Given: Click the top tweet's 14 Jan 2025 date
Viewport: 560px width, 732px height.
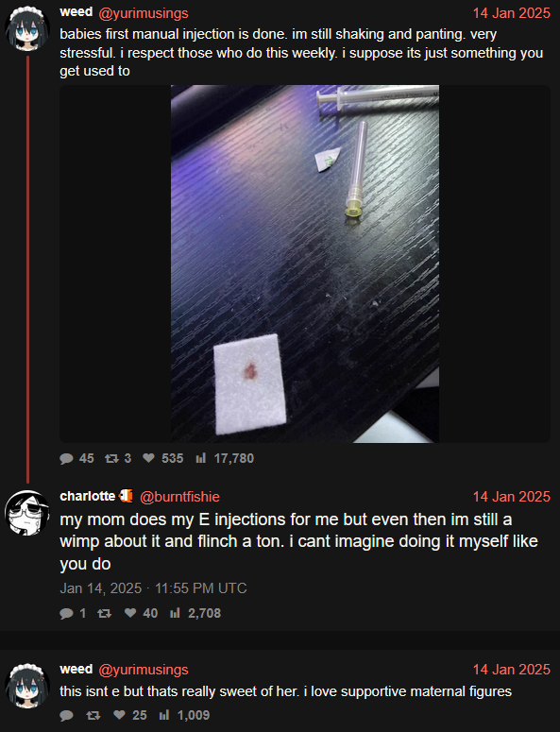Looking at the screenshot, I should [512, 13].
